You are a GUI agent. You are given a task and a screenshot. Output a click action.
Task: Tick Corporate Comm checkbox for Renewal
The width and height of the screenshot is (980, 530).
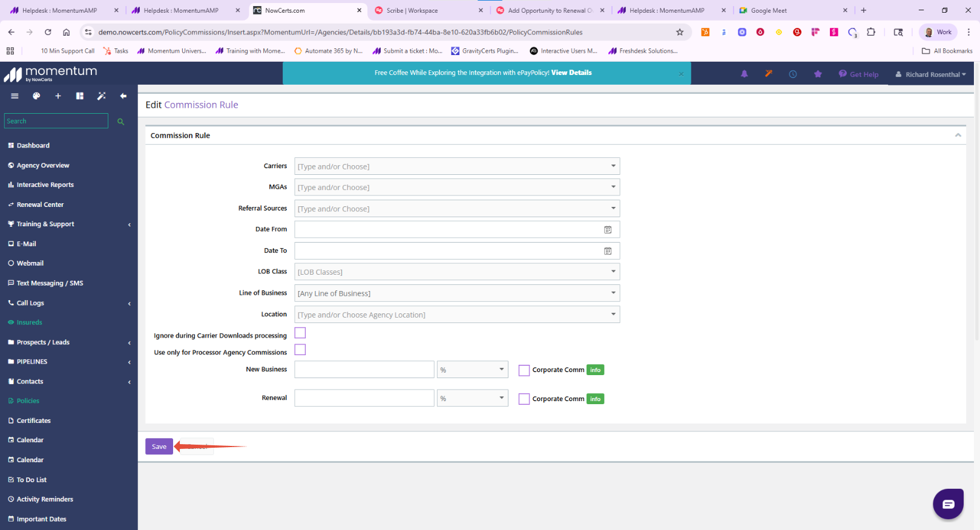pyautogui.click(x=524, y=399)
